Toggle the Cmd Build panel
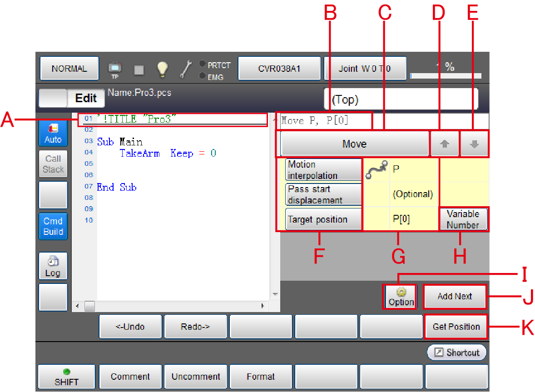535x392 pixels. 53,226
